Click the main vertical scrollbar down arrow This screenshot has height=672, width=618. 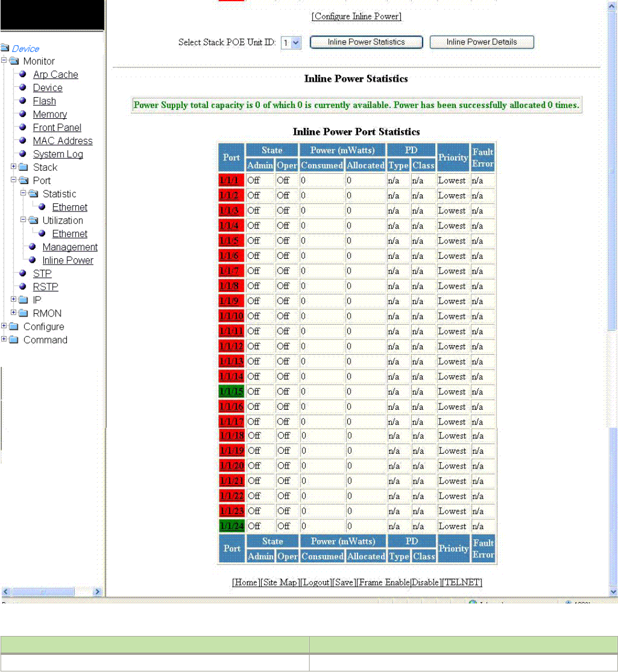pyautogui.click(x=613, y=591)
